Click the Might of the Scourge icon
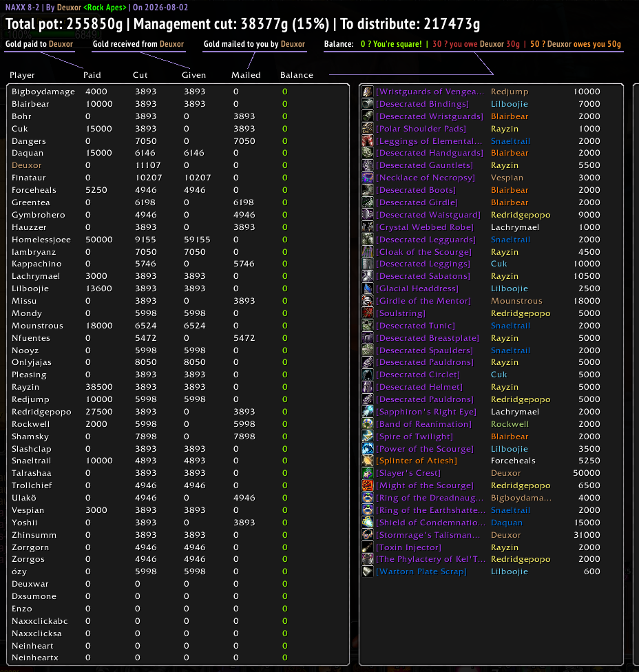This screenshot has height=672, width=639. (x=368, y=486)
